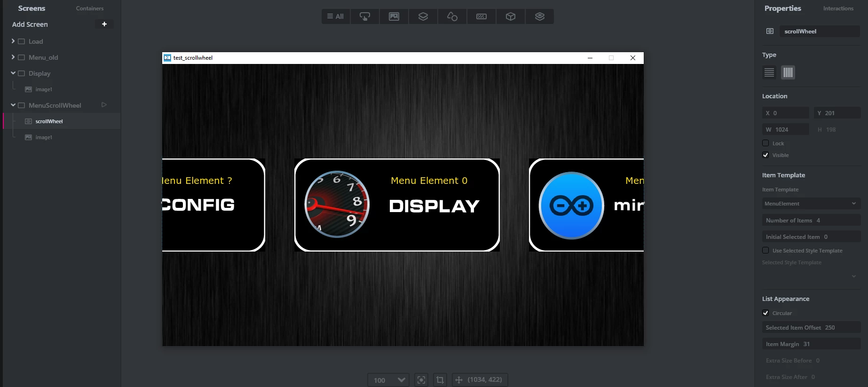
Task: Open the Images widget category icon
Action: [x=394, y=16]
